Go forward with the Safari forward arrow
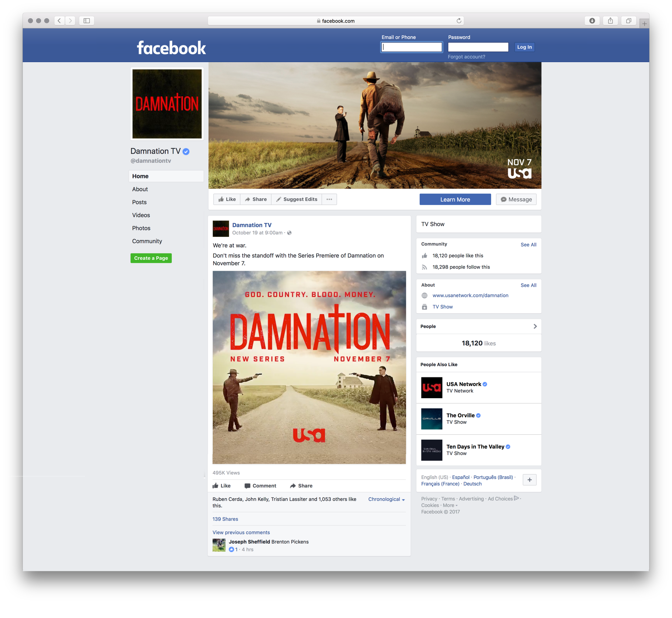 point(70,21)
